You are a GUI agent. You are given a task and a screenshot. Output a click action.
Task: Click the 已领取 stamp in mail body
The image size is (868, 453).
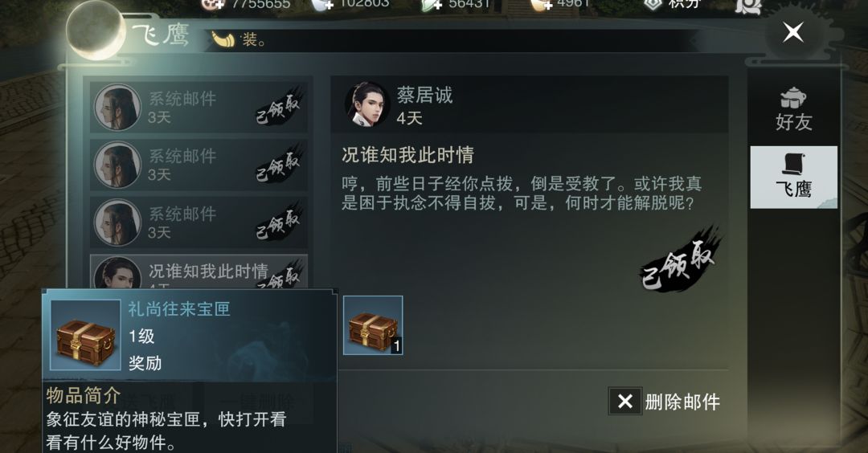[680, 259]
